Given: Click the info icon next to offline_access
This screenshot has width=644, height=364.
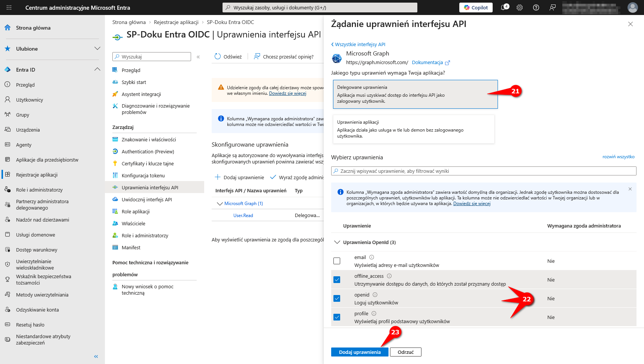Looking at the screenshot, I should coord(389,276).
